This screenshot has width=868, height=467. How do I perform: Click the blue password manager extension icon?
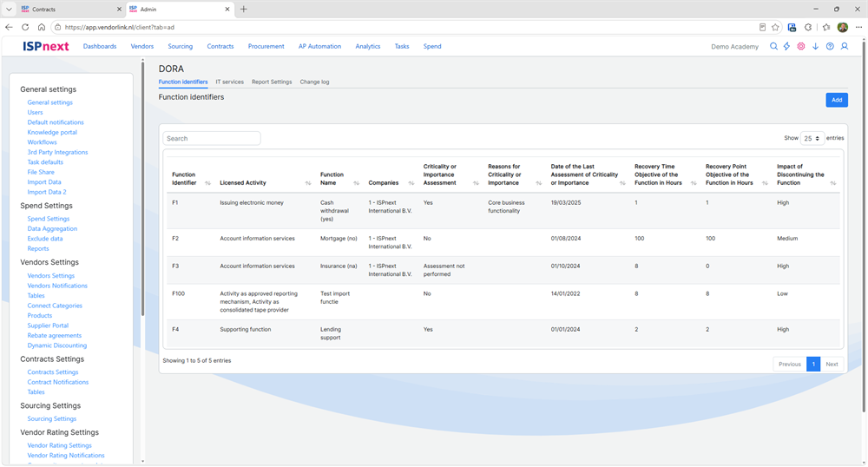click(x=792, y=27)
